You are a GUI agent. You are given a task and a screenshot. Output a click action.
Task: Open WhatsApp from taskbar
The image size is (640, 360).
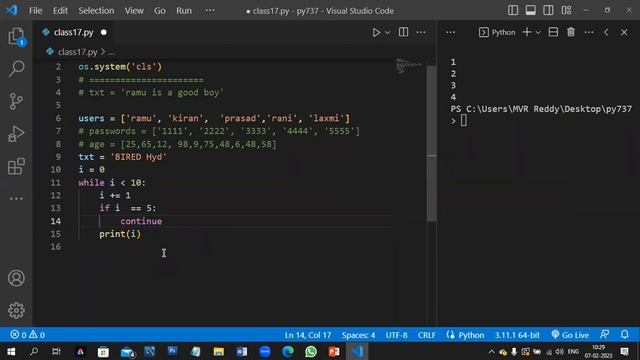(x=311, y=351)
